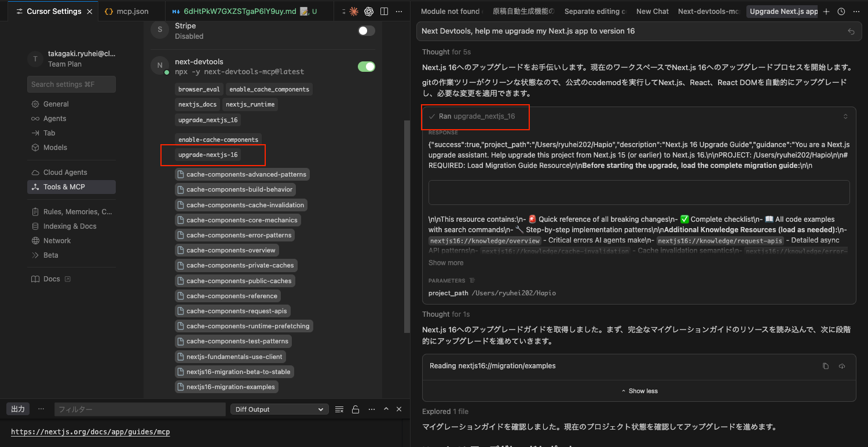The height and width of the screenshot is (447, 868).
Task: Collapse resource with Show less
Action: [x=639, y=391]
